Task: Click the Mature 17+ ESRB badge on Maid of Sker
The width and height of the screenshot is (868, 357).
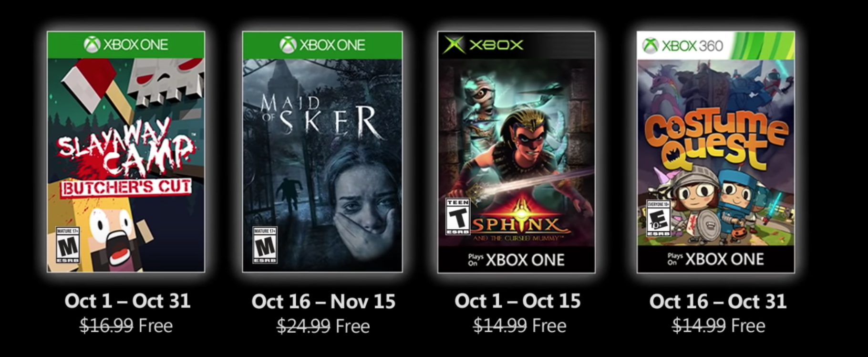Action: 265,245
